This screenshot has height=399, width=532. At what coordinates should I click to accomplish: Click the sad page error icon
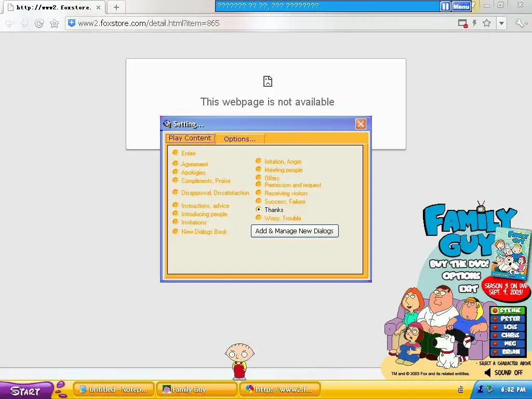tap(268, 81)
